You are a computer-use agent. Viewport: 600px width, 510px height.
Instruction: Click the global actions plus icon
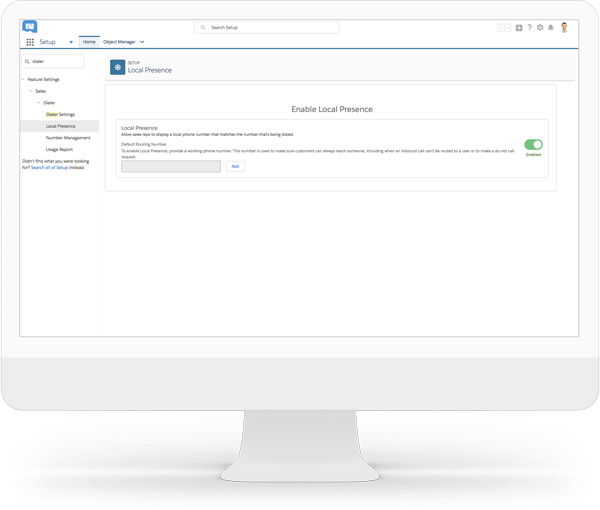(x=519, y=28)
